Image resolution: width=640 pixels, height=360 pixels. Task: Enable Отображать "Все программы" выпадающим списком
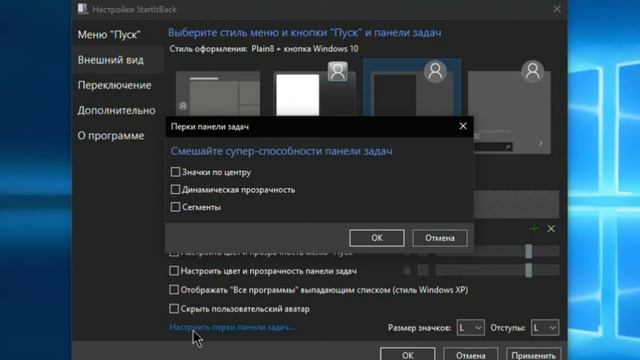(174, 290)
